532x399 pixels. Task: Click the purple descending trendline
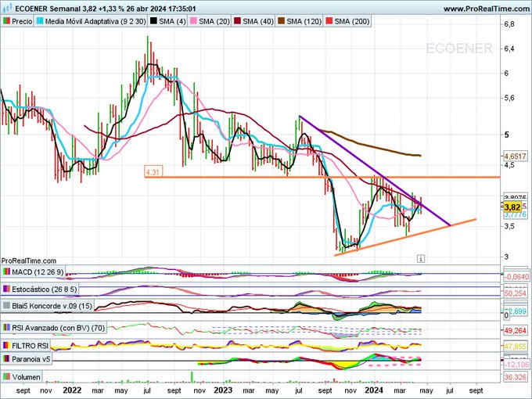pos(375,171)
